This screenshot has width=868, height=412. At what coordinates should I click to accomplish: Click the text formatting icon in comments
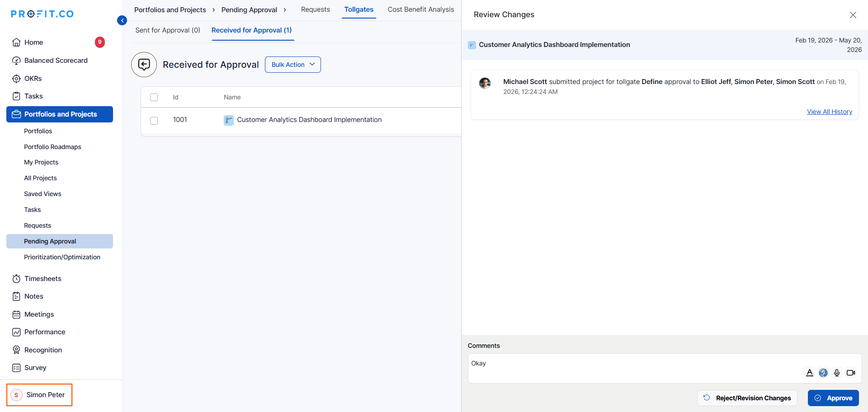(x=809, y=373)
